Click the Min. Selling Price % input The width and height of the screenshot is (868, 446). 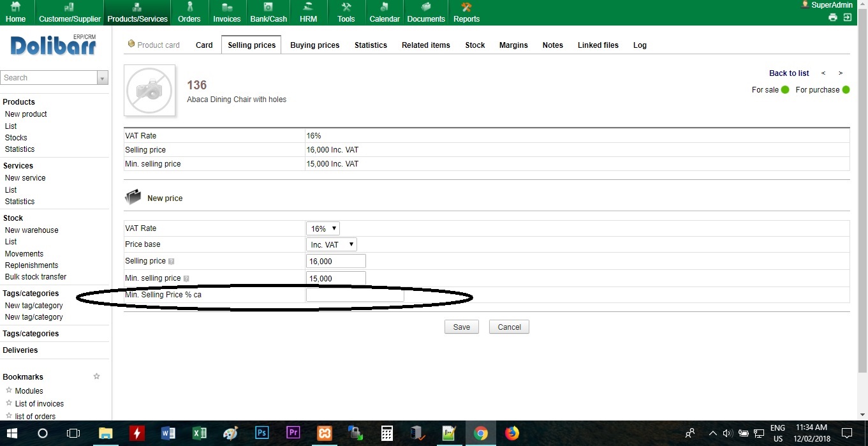click(355, 295)
